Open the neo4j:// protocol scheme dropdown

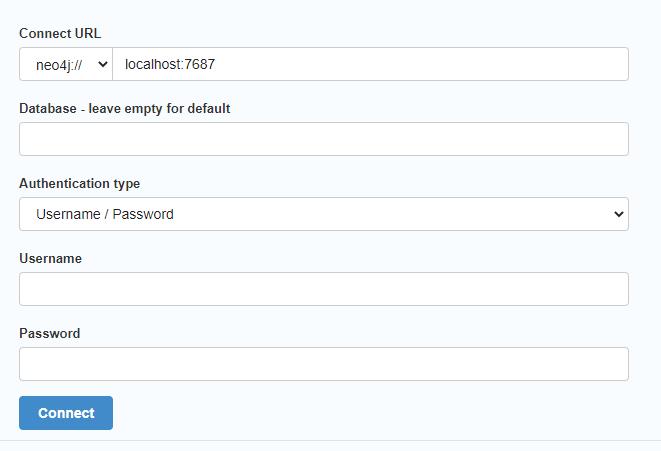point(66,64)
